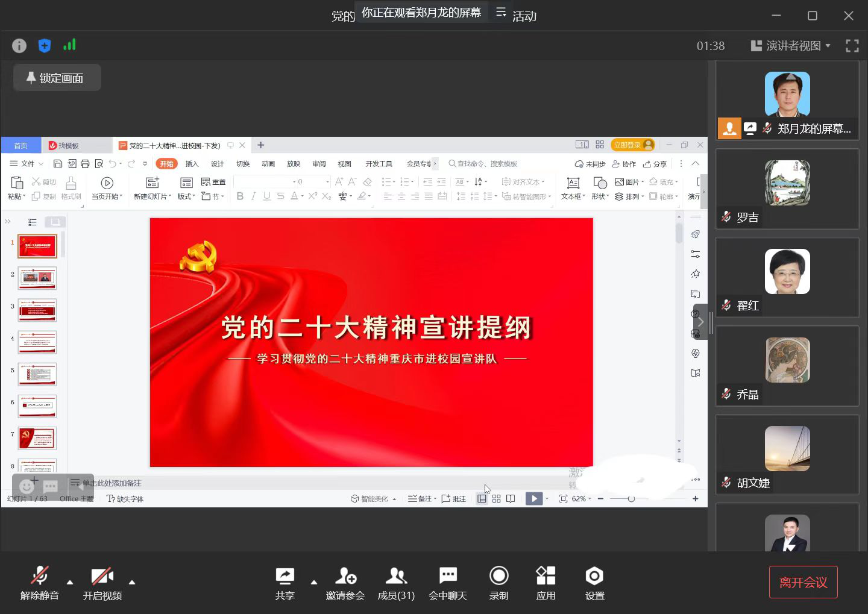Click the zoom slider in the status bar
Screen dimensions: 868x614
pyautogui.click(x=631, y=499)
